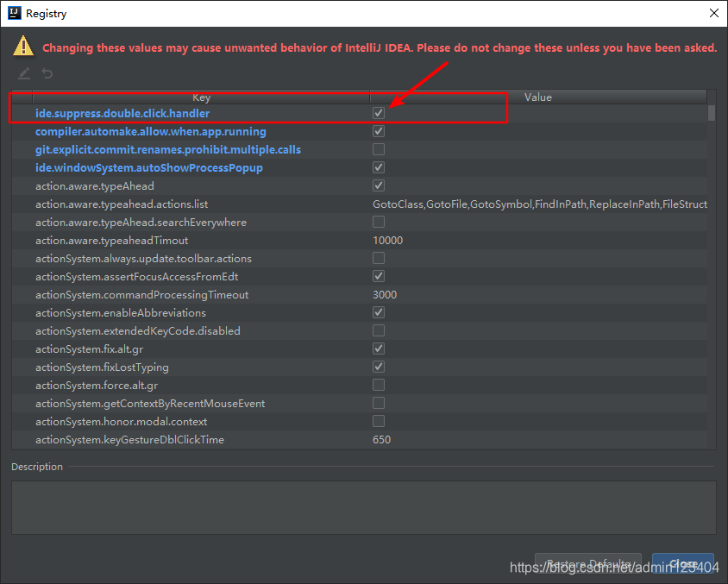Click the 10000 timeout value cell
This screenshot has height=584, width=728.
(387, 240)
